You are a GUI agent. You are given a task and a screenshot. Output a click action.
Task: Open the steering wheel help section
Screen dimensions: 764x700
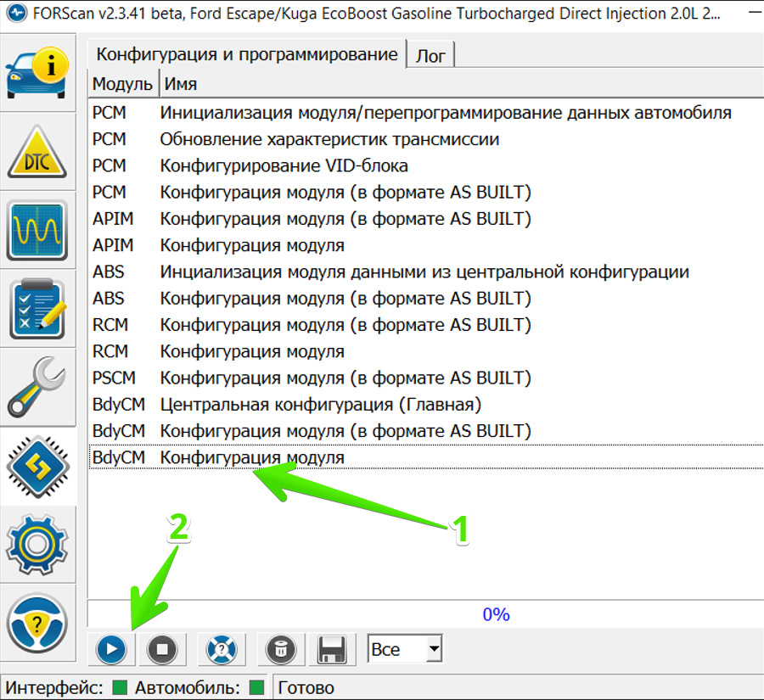[37, 623]
